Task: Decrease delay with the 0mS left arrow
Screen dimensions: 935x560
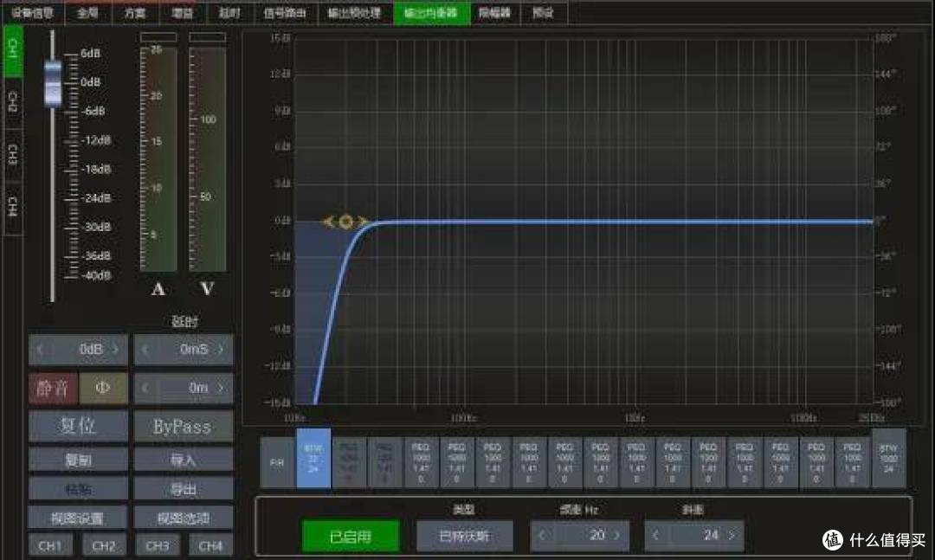Action: pyautogui.click(x=145, y=350)
